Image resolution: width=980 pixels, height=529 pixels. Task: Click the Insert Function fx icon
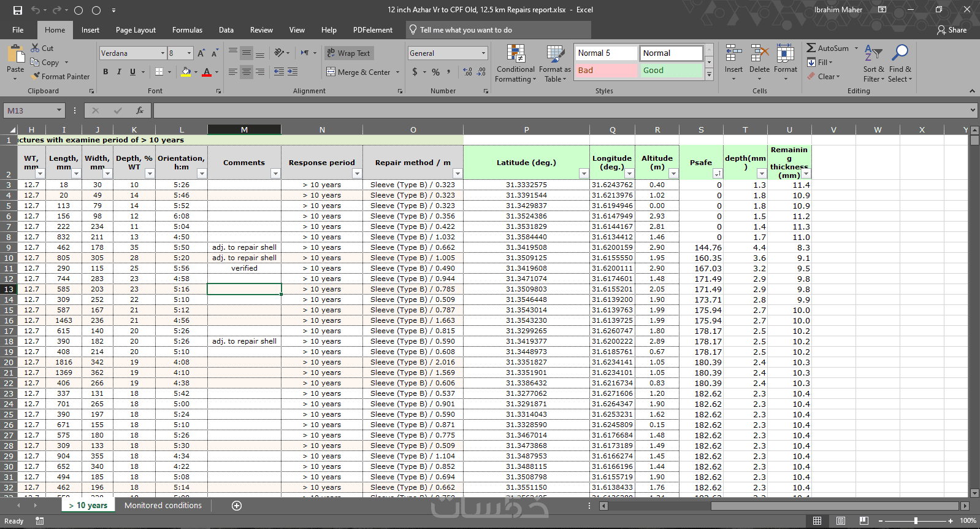click(x=140, y=110)
